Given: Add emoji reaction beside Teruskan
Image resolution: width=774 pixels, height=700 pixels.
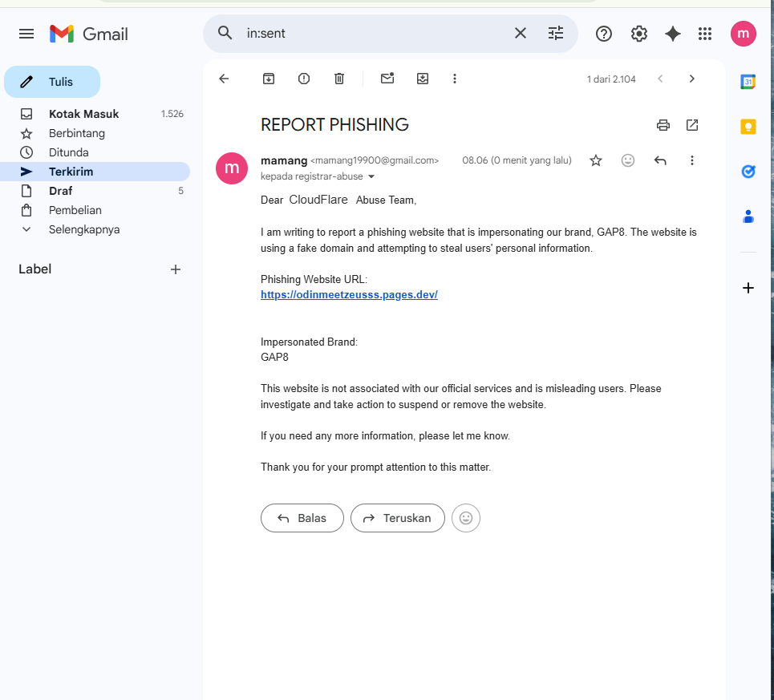Looking at the screenshot, I should (465, 518).
